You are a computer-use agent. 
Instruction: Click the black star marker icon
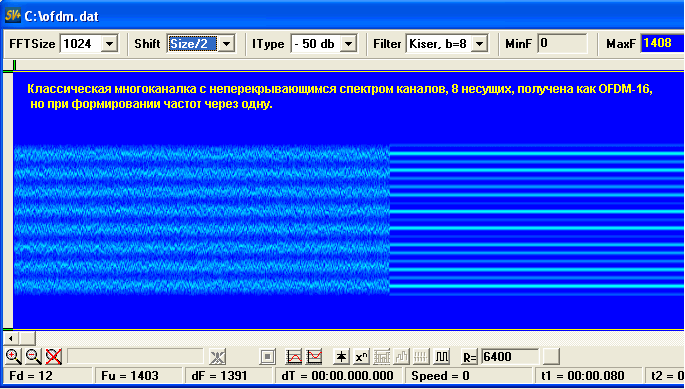(x=341, y=357)
